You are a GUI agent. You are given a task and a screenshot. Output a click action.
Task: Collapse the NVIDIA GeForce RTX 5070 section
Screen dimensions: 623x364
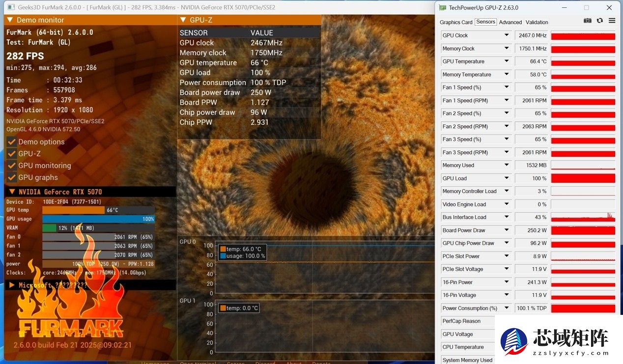(11, 192)
